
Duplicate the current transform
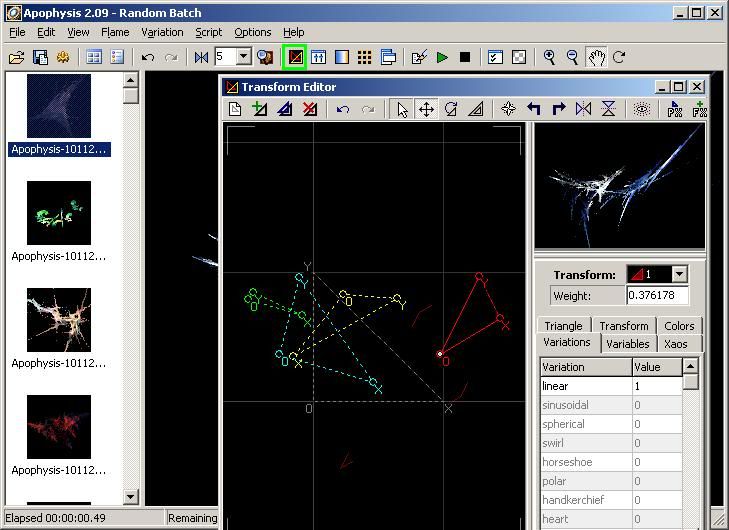pyautogui.click(x=285, y=110)
